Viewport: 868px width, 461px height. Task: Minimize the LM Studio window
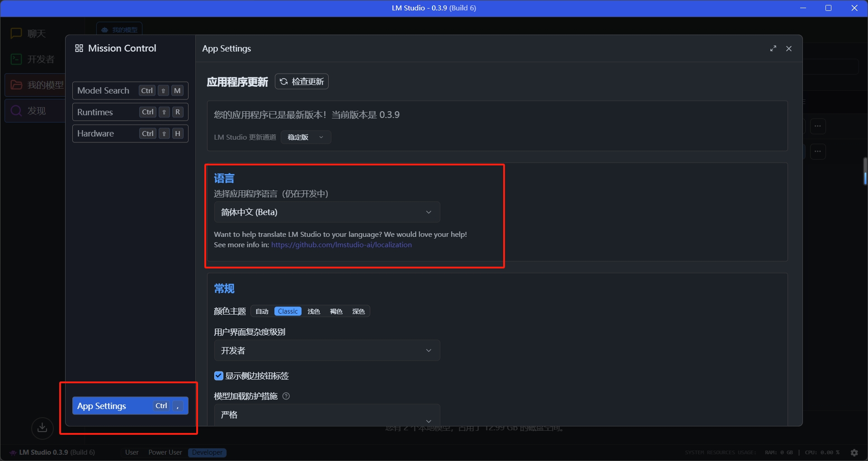tap(803, 8)
